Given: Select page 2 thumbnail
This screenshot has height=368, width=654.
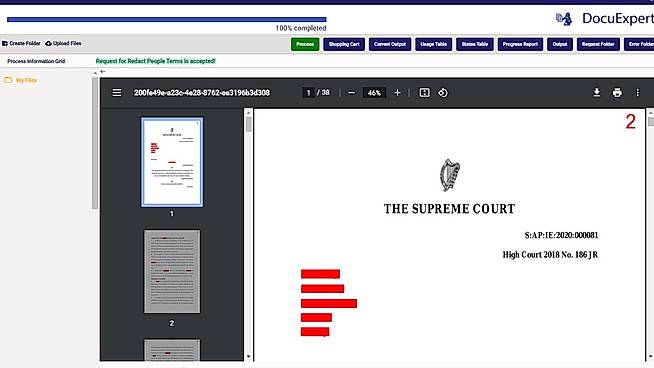Looking at the screenshot, I should pos(172,271).
